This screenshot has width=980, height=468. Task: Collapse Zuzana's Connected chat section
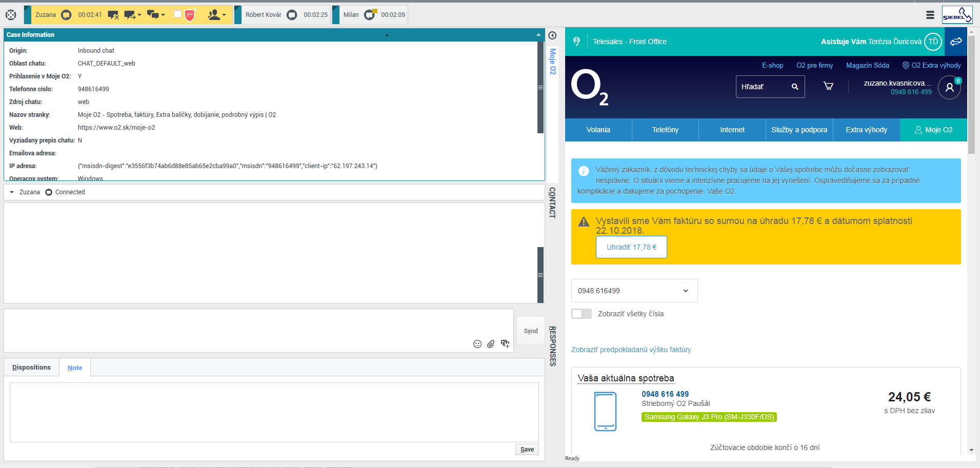pos(11,192)
